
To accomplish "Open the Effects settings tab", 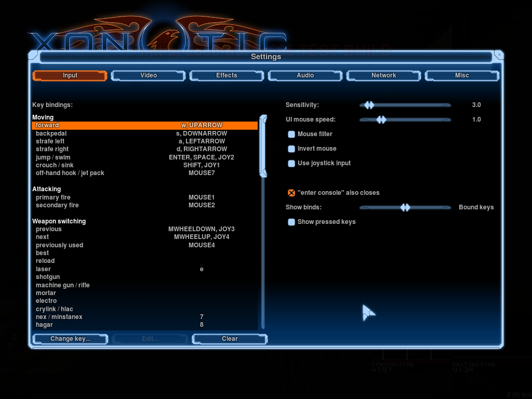I will point(227,75).
